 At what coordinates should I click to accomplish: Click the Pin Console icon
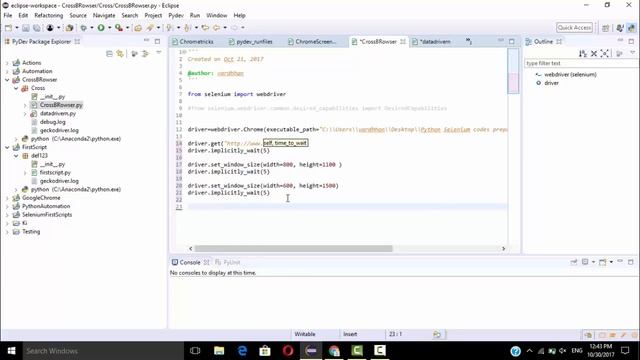(x=574, y=262)
